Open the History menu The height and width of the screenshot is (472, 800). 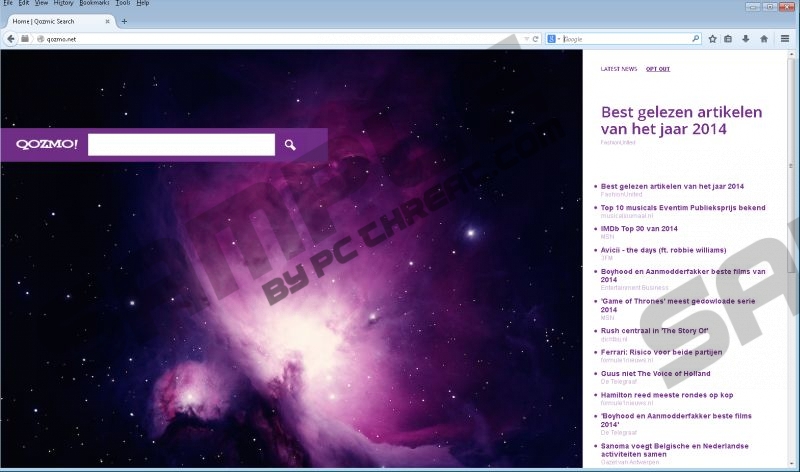tap(63, 3)
